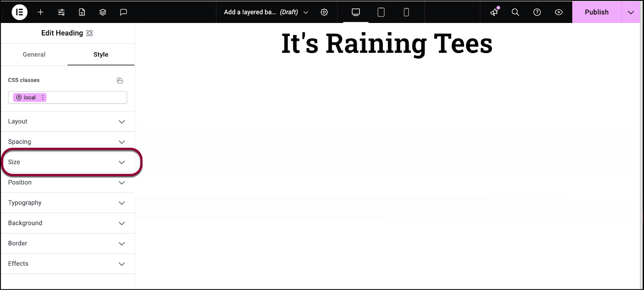Viewport: 644px width, 290px height.
Task: Open the What's New megaphone icon
Action: [494, 12]
